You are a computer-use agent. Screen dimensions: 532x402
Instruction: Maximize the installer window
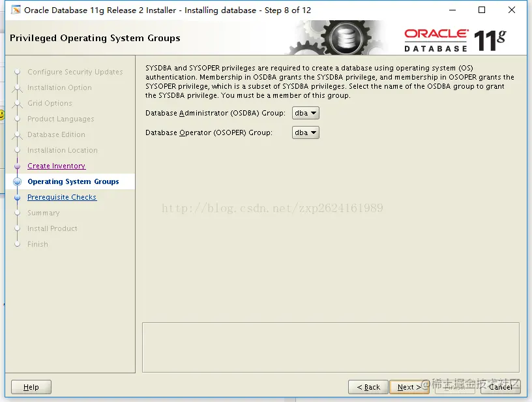pos(482,10)
